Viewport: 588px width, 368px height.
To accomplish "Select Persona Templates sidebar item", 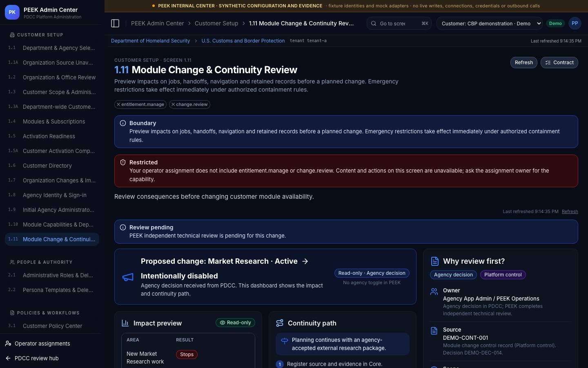I will [x=52, y=290].
